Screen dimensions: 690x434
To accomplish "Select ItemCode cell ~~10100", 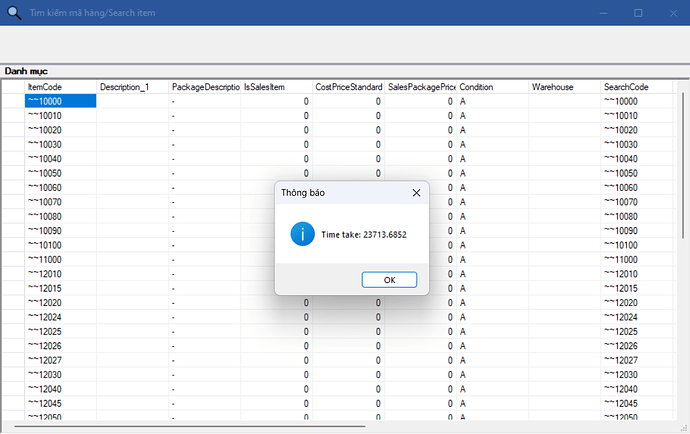I will click(60, 245).
